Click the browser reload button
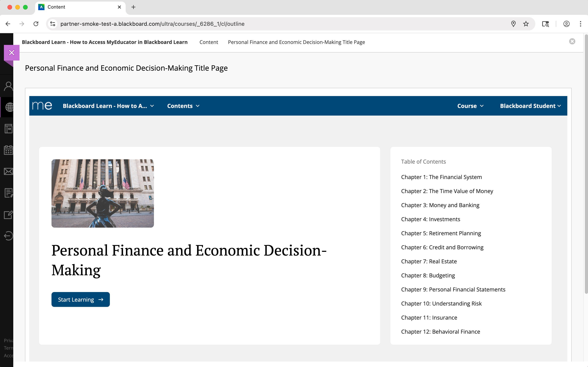Image resolution: width=588 pixels, height=367 pixels. tap(36, 24)
